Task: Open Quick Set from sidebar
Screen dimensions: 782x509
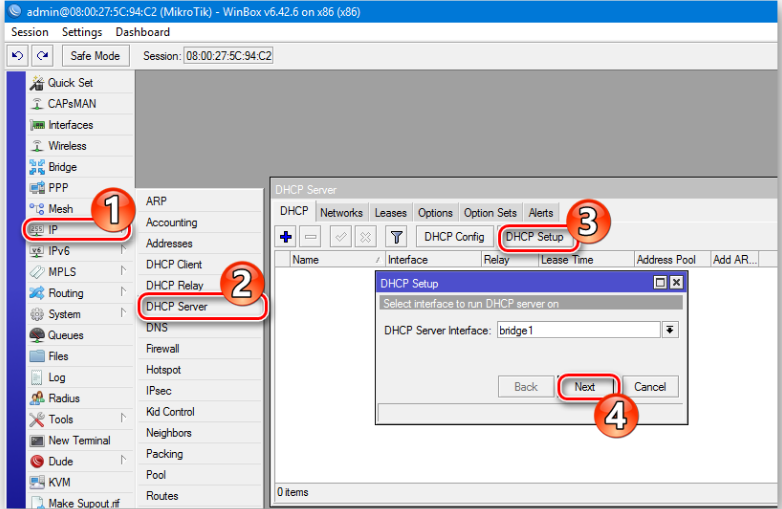Action: click(80, 83)
